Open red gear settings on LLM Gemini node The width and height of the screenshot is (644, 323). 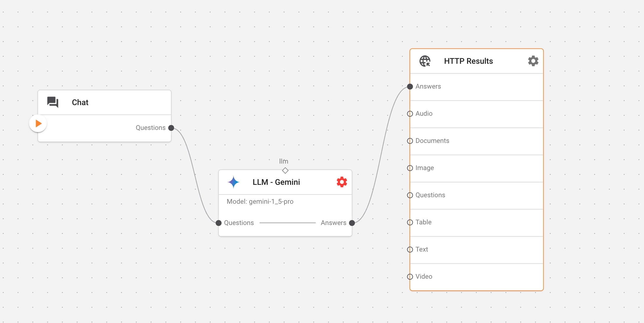(x=342, y=182)
